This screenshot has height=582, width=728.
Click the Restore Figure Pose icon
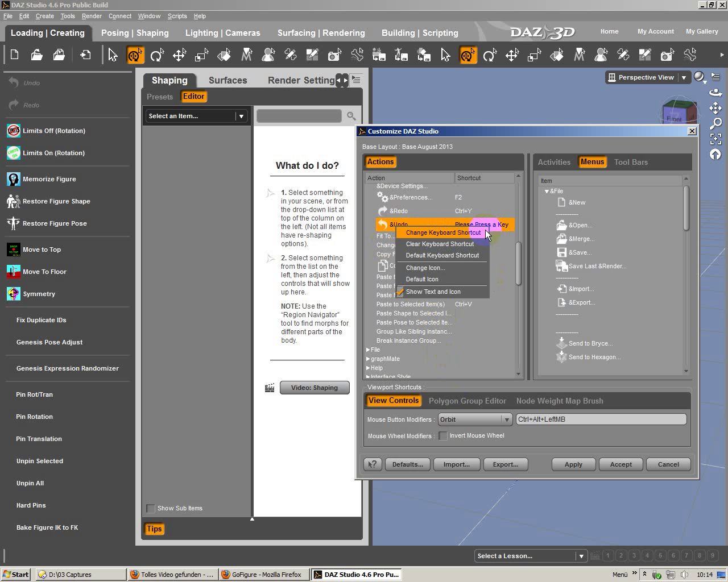(14, 223)
